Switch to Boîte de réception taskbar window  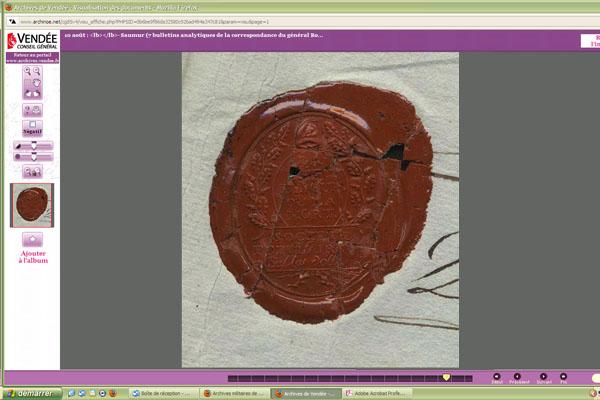click(x=164, y=393)
